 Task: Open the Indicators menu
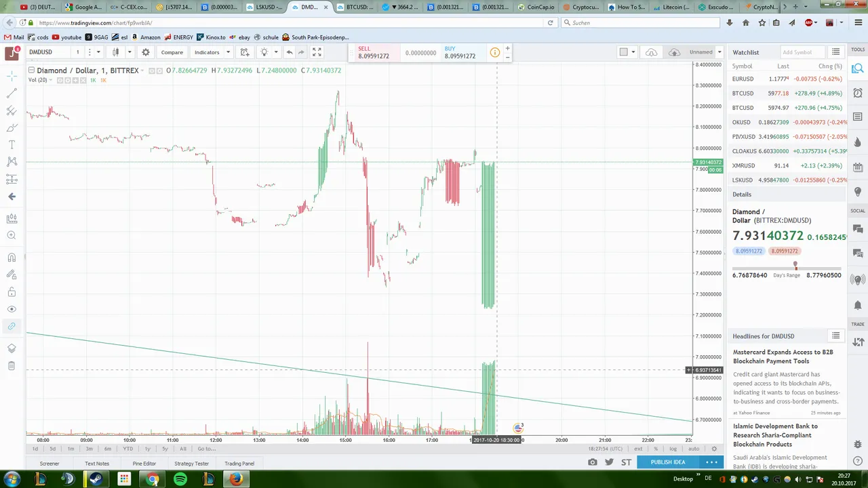click(207, 52)
